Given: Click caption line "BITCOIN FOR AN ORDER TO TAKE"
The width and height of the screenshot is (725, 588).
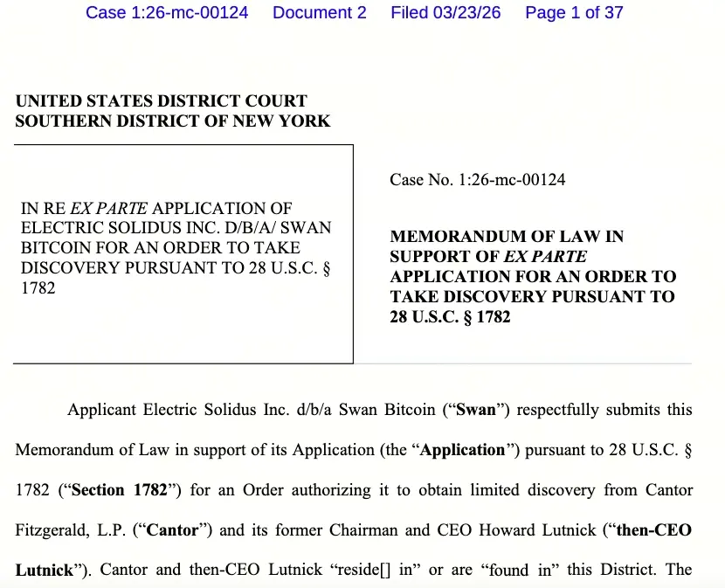Looking at the screenshot, I should click(161, 247).
